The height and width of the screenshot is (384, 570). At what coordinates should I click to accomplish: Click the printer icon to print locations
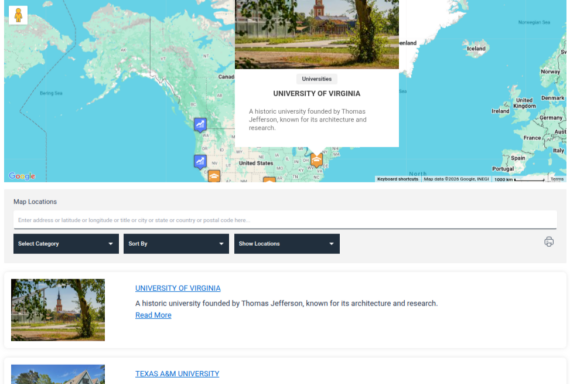click(x=549, y=242)
